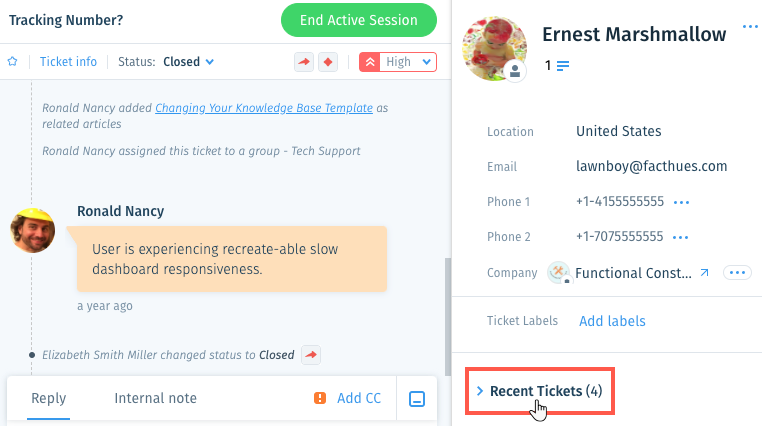The height and width of the screenshot is (426, 762).
Task: Click the chat conversation scrollbar
Action: click(448, 316)
